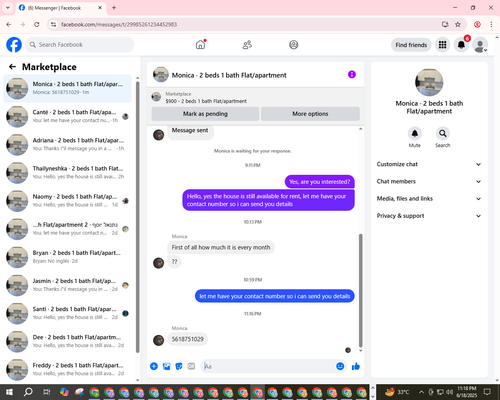Open the Jasmin conversation

[68, 285]
